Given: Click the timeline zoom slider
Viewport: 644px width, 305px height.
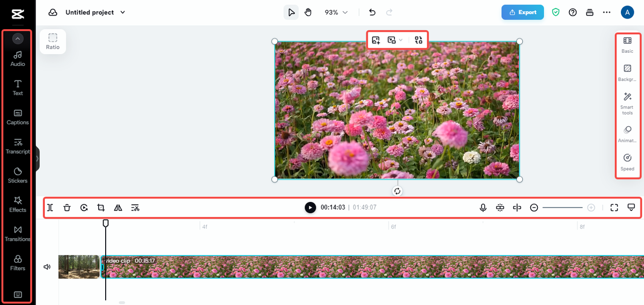Looking at the screenshot, I should [x=562, y=208].
